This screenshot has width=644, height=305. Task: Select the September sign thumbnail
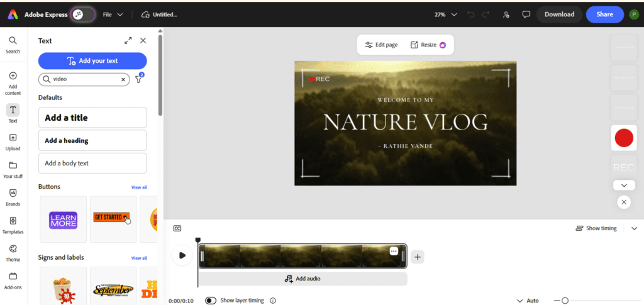[113, 286]
